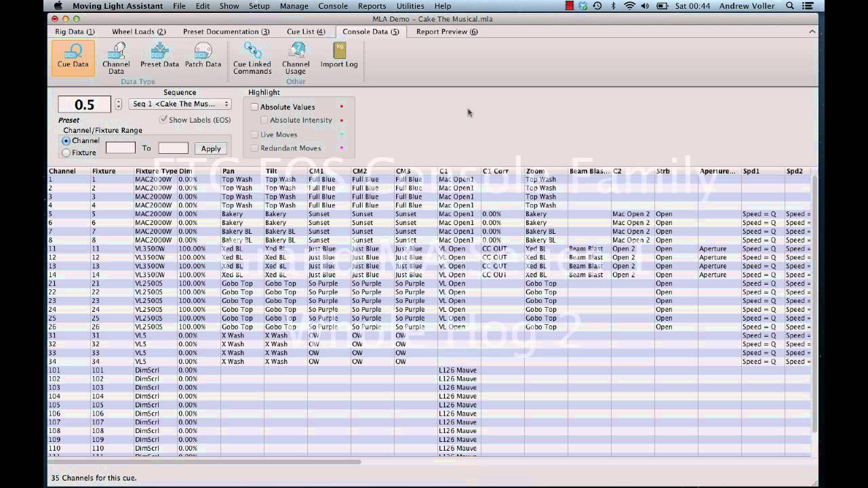The width and height of the screenshot is (868, 488).
Task: Sort by Channel column header
Action: 69,171
